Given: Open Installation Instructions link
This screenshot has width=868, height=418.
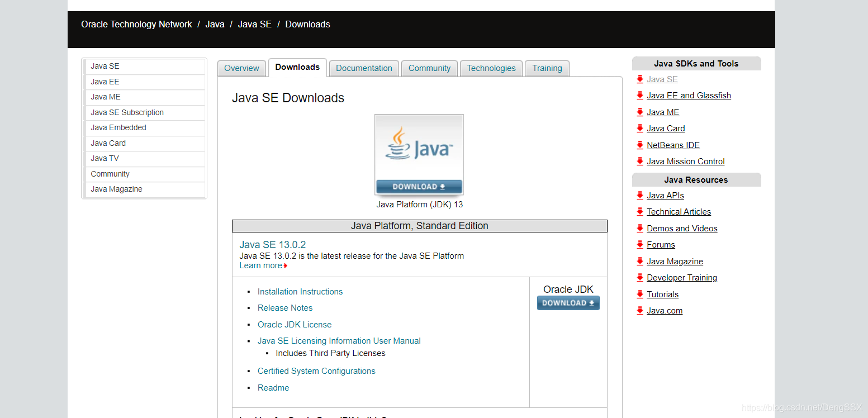Looking at the screenshot, I should point(300,292).
